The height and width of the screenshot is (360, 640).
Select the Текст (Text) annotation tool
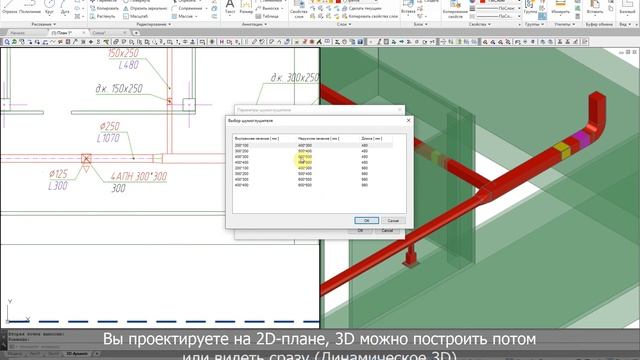tap(230, 8)
